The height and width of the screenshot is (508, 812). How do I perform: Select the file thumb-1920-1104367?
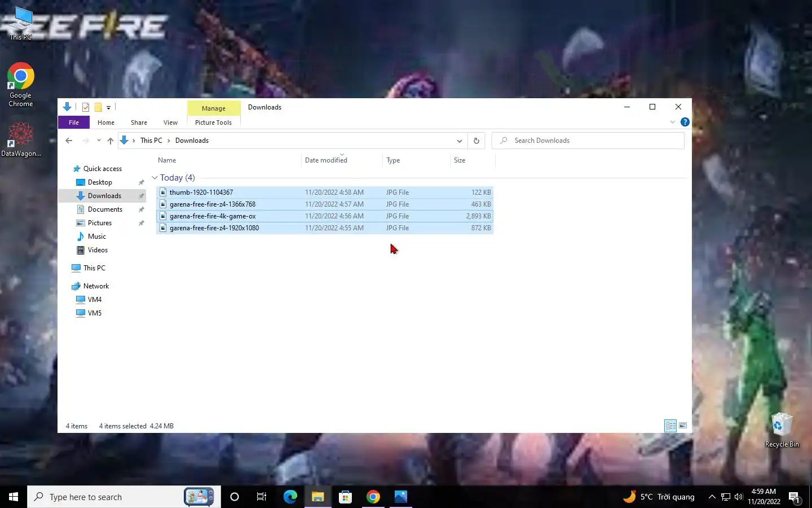[x=325, y=192]
